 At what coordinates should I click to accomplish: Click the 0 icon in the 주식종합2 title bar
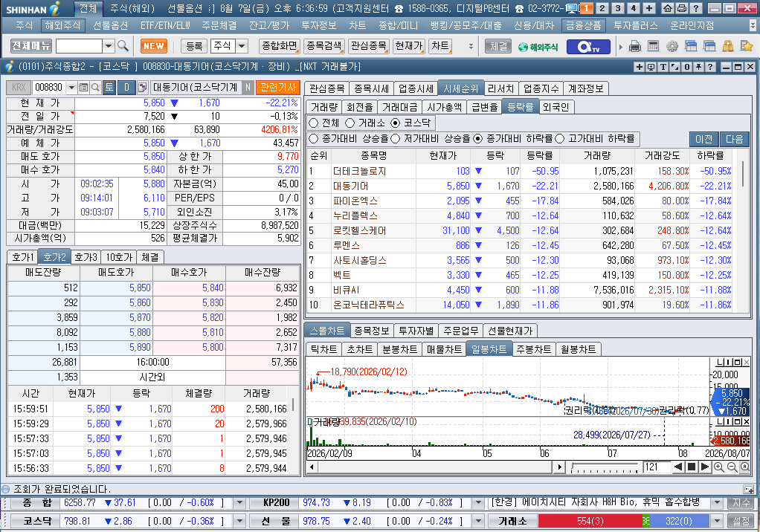[687, 67]
